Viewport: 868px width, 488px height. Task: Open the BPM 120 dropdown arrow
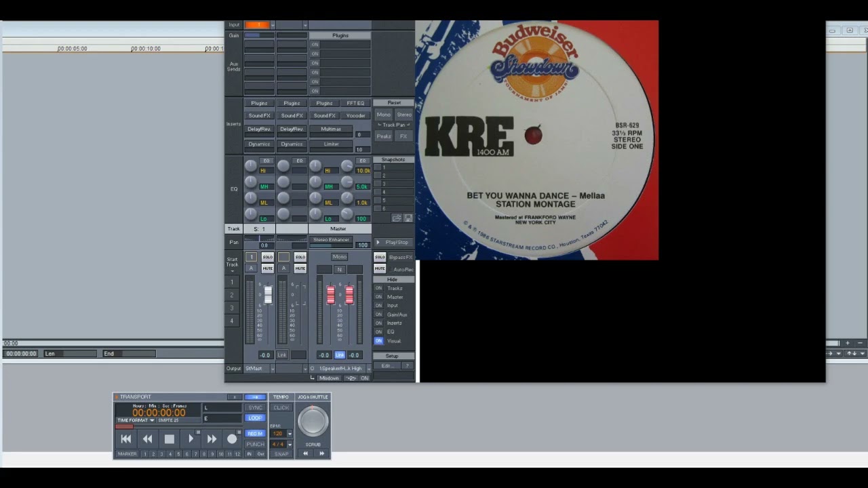290,434
